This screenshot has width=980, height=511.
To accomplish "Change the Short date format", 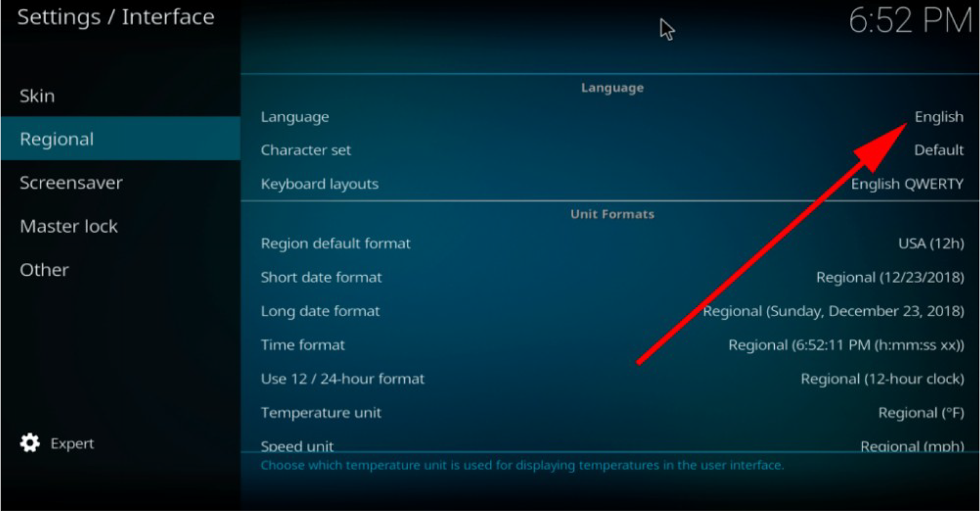I will coord(611,277).
